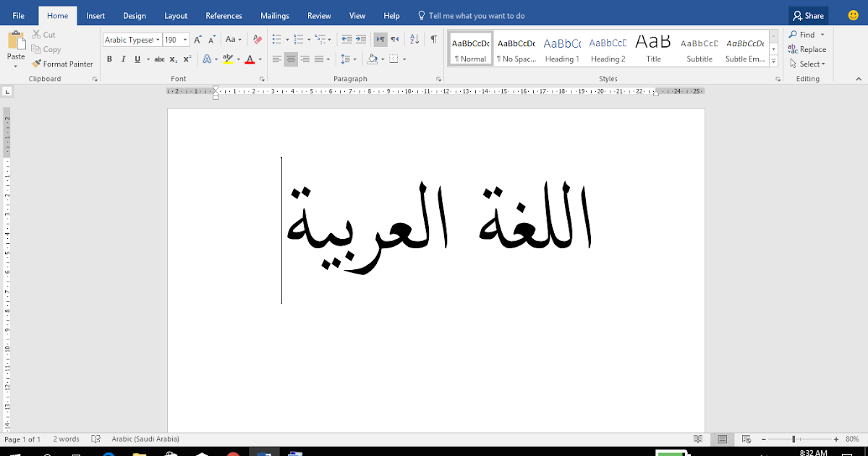Screen dimensions: 868x456
Task: Click the Increase Font Size icon
Action: pyautogui.click(x=197, y=38)
